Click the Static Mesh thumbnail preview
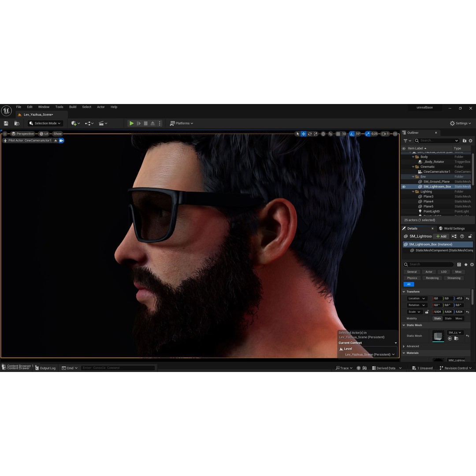This screenshot has height=476, width=476. pyautogui.click(x=438, y=336)
